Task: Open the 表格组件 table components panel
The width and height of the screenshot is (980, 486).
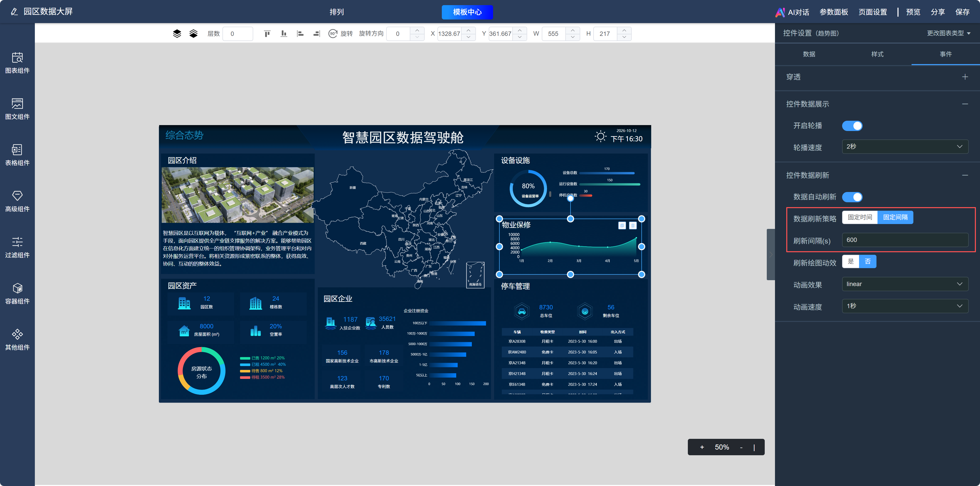Action: click(x=17, y=155)
